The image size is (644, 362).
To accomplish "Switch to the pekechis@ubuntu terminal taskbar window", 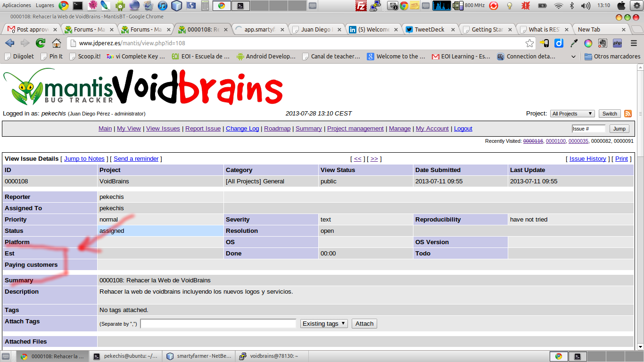I will (x=126, y=356).
